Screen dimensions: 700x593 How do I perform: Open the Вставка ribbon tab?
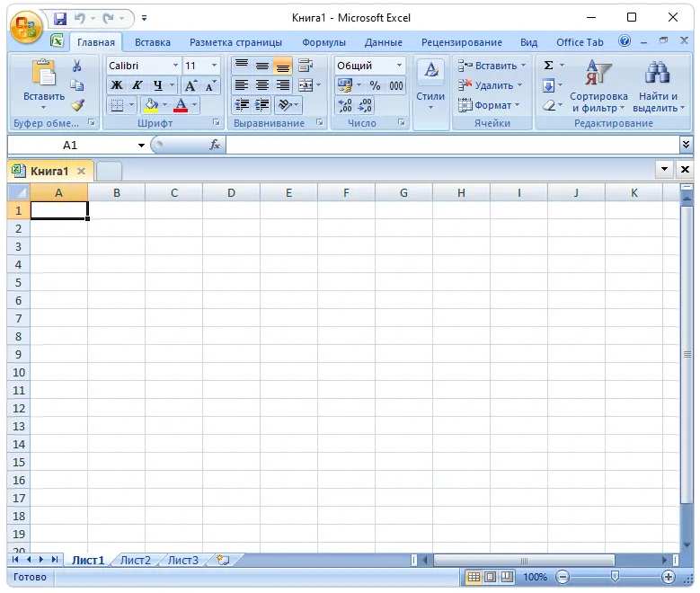tap(153, 42)
